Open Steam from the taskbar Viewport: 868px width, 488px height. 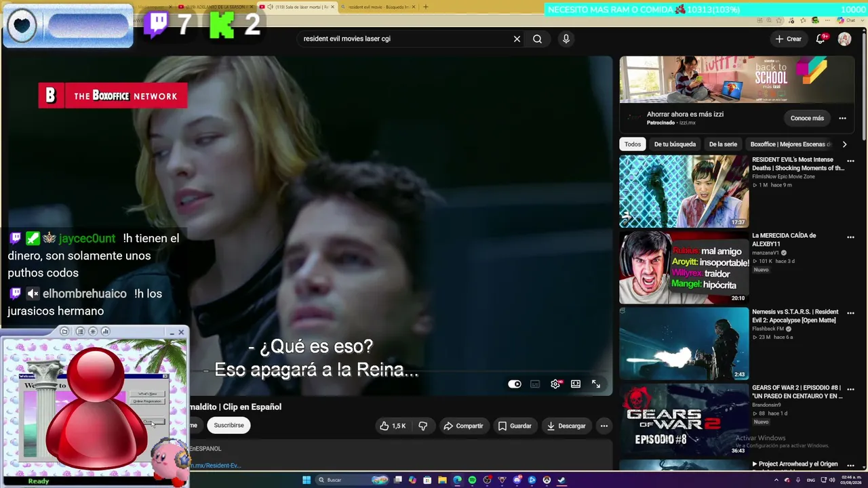coord(561,480)
